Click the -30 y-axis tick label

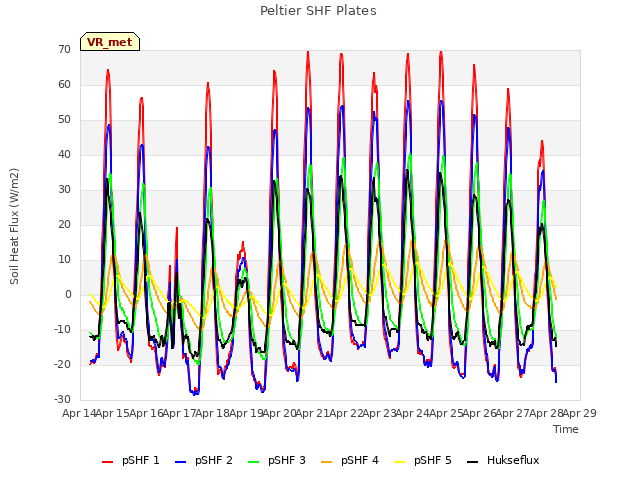[62, 399]
